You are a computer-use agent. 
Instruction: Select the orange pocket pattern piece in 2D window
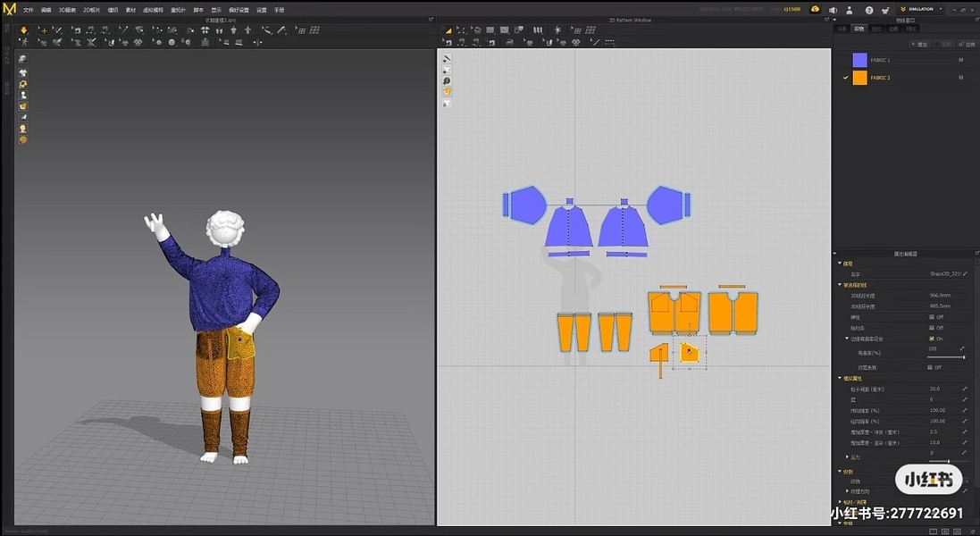(689, 352)
